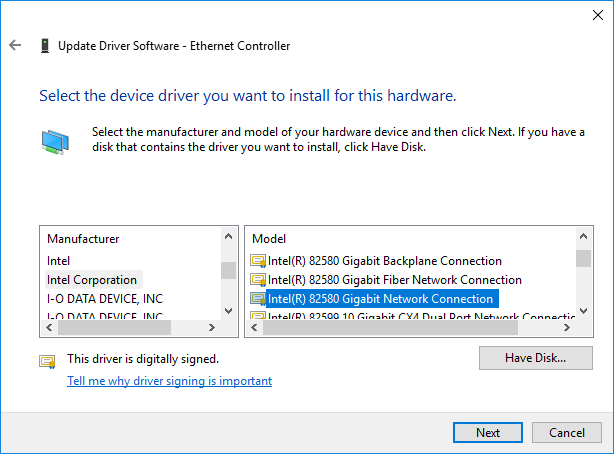614x454 pixels.
Task: Click Manufacturer list horizontal scrollbar thumb
Action: (x=114, y=327)
